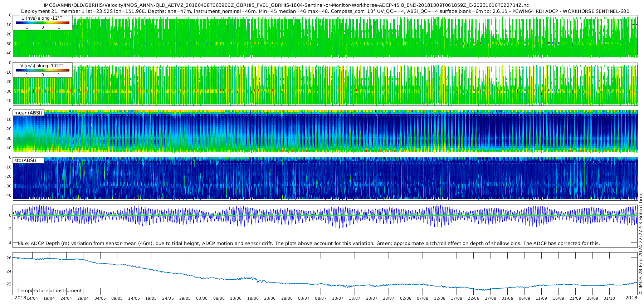The image size is (644, 304).
Task: Click the ADCP Depth variation caption text
Action: coord(308,244)
